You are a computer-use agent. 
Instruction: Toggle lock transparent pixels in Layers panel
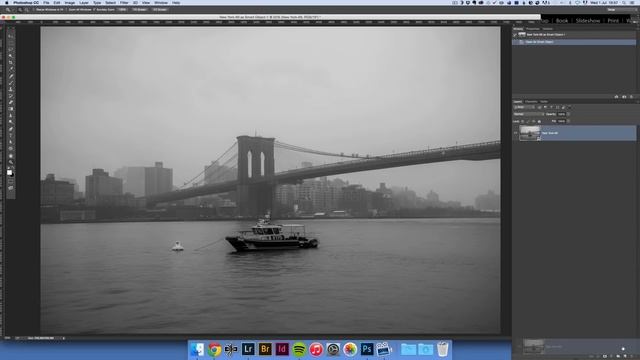click(522, 121)
